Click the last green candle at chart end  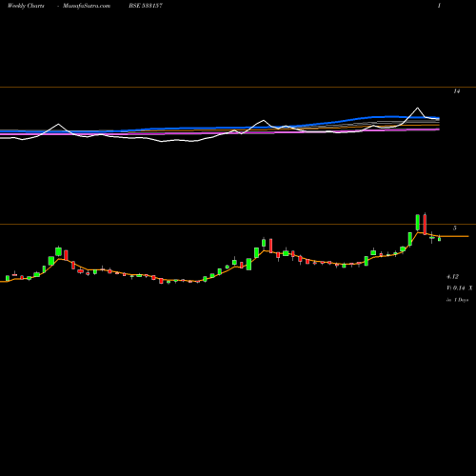click(x=440, y=238)
